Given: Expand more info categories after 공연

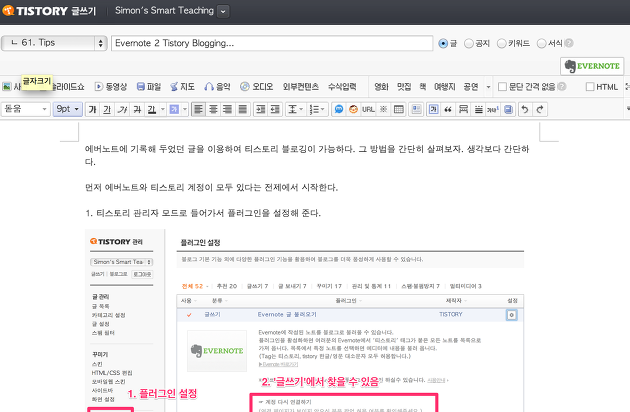Looking at the screenshot, I should (x=488, y=87).
